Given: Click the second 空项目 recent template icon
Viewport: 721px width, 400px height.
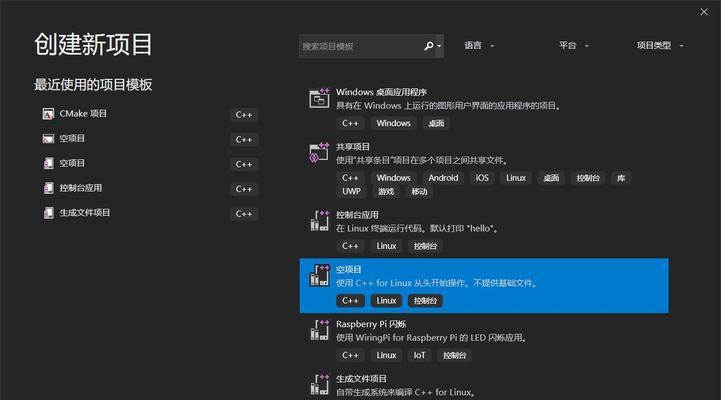Looking at the screenshot, I should click(x=48, y=163).
